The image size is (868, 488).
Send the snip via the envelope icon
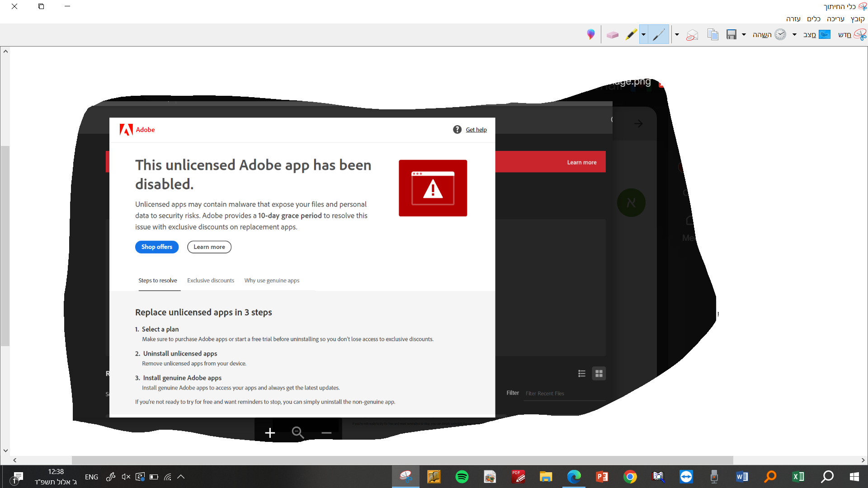pyautogui.click(x=692, y=35)
